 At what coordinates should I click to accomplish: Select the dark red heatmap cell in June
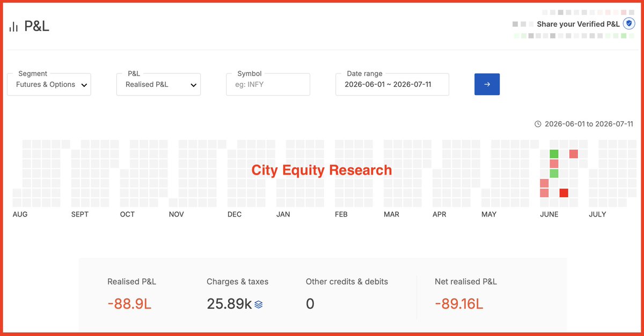(563, 193)
